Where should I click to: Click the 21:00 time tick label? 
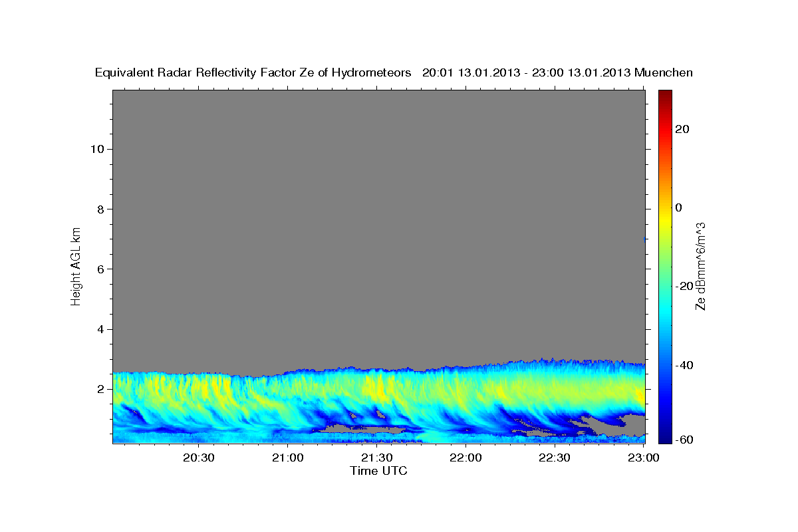(288, 458)
